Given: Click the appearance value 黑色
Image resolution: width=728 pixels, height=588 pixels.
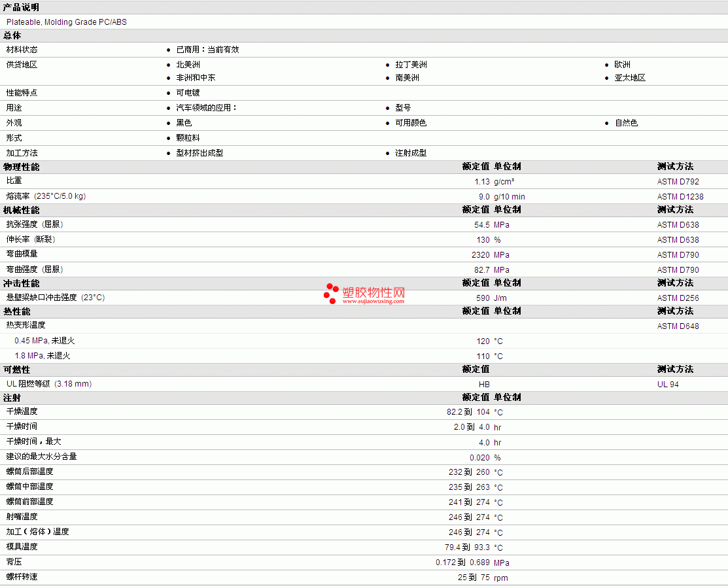Looking at the screenshot, I should (184, 123).
